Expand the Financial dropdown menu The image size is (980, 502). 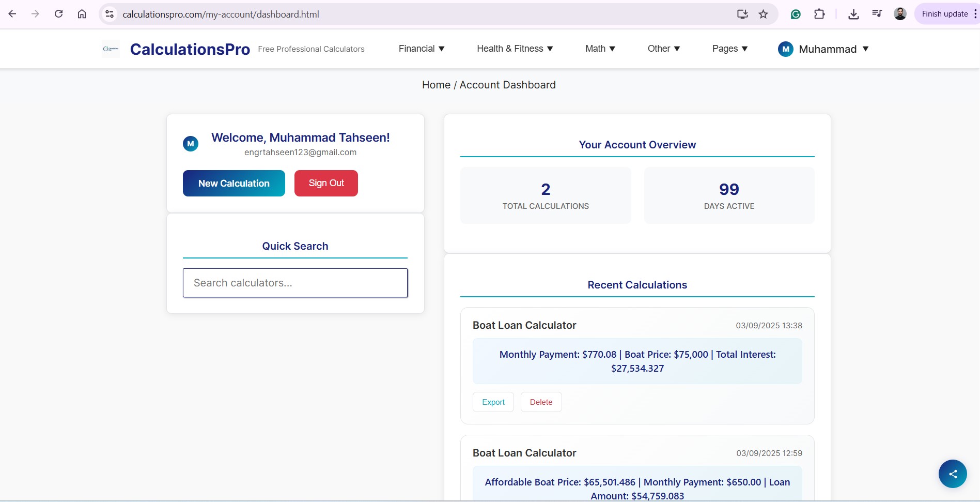coord(421,49)
